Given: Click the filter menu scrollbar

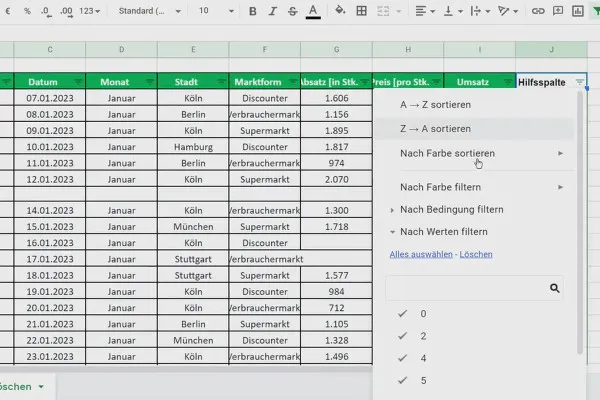Looking at the screenshot, I should coord(580,222).
